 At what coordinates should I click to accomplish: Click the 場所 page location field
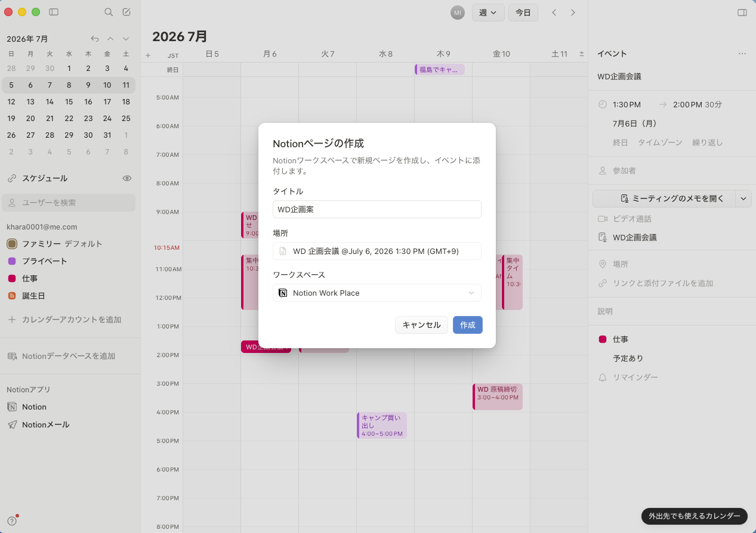377,251
